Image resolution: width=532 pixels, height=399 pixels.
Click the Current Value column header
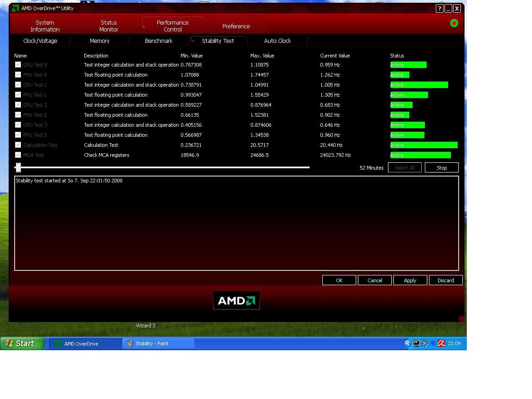335,56
